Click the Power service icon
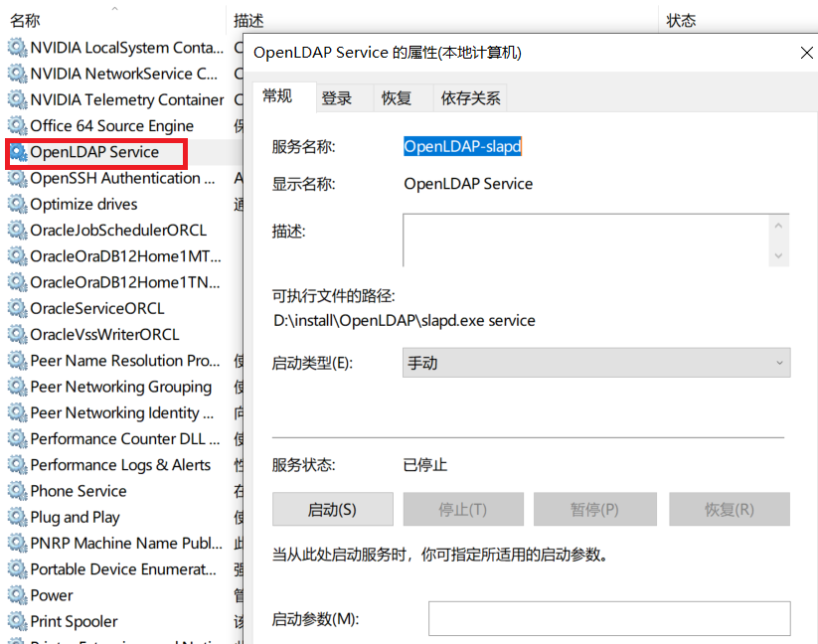 pos(18,594)
